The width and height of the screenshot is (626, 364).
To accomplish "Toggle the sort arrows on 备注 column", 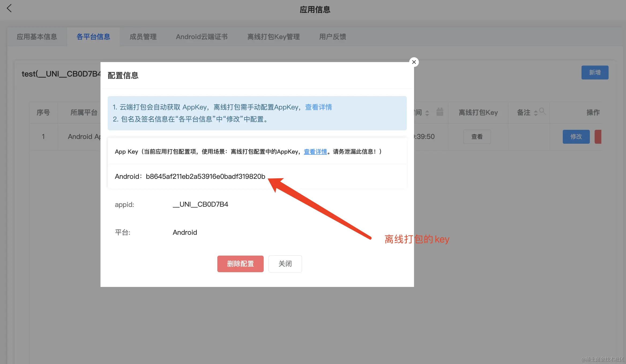I will point(535,113).
